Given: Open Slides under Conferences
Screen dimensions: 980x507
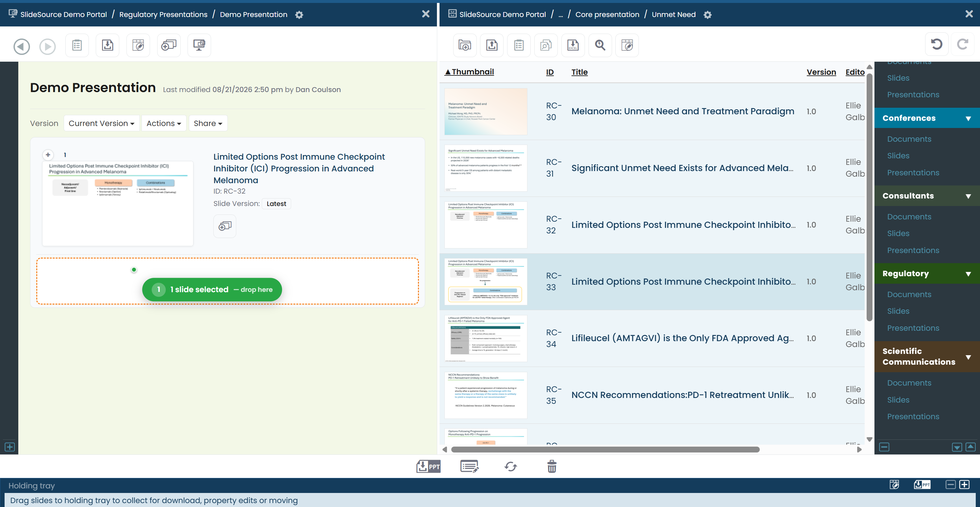Looking at the screenshot, I should (898, 156).
